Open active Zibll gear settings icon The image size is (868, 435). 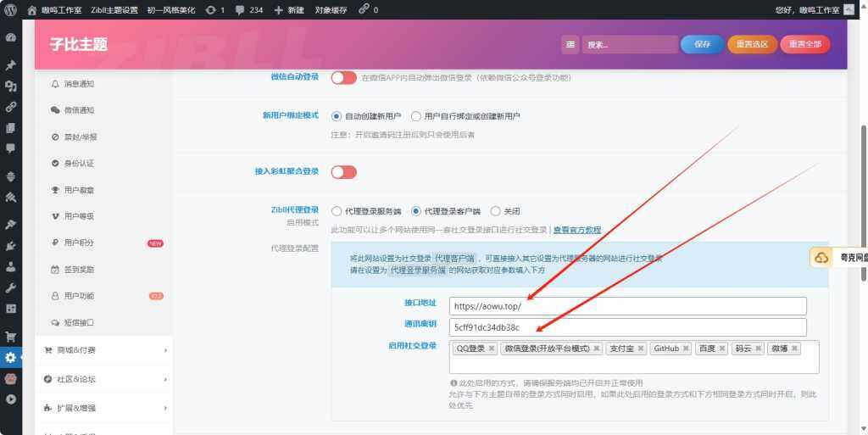10,358
